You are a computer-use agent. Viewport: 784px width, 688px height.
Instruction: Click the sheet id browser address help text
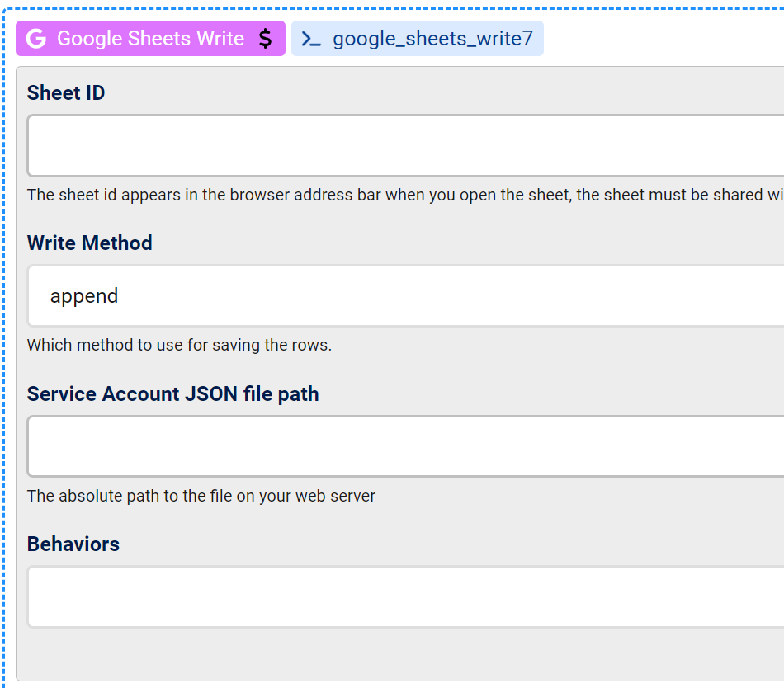(x=405, y=195)
